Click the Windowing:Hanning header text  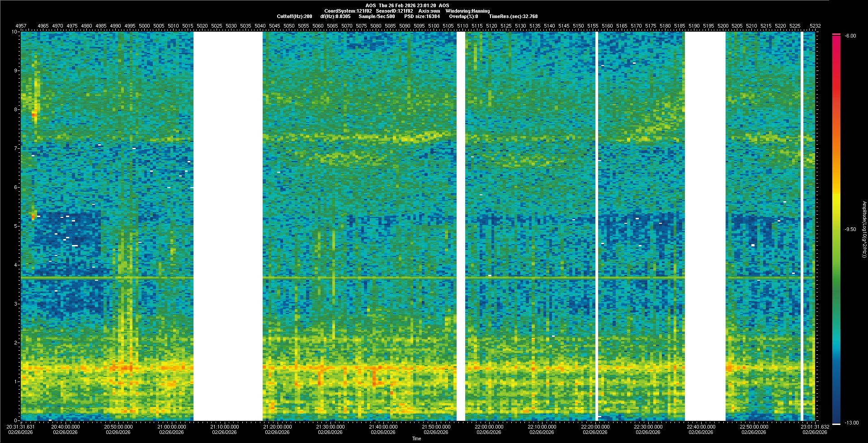click(x=467, y=11)
